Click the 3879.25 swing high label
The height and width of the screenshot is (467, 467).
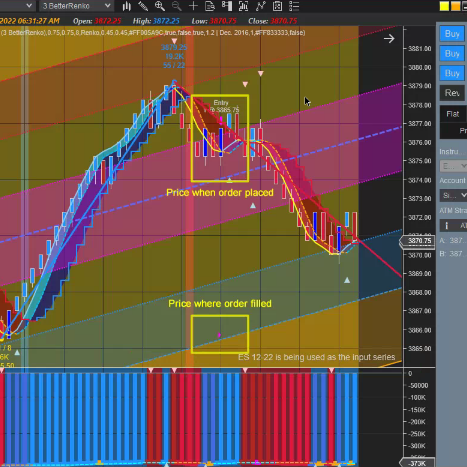point(174,47)
